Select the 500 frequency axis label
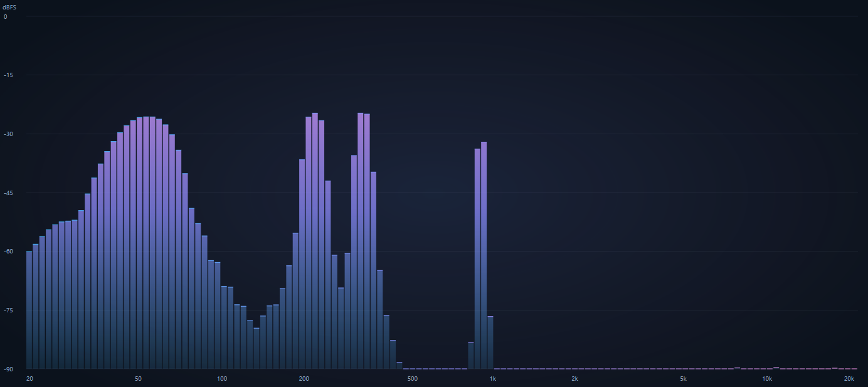This screenshot has height=387, width=868. [412, 379]
